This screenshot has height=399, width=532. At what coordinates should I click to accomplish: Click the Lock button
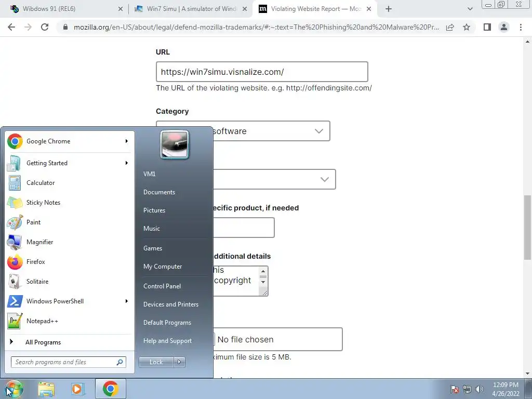click(x=156, y=362)
